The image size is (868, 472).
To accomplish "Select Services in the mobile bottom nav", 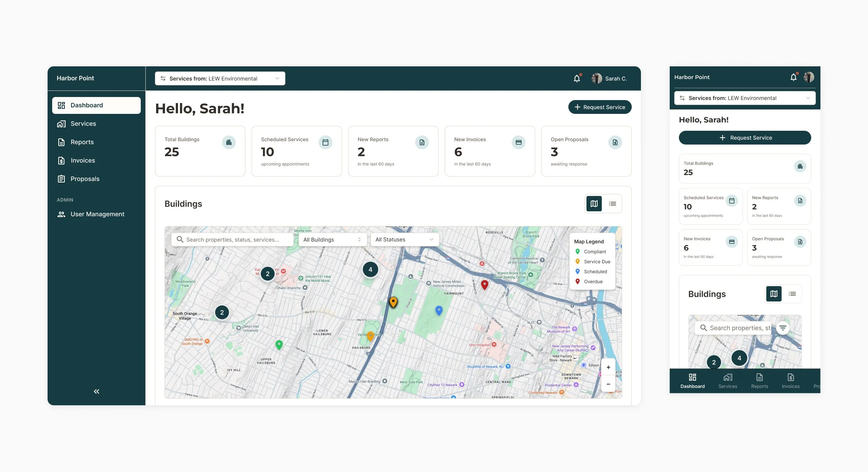I will (x=728, y=381).
